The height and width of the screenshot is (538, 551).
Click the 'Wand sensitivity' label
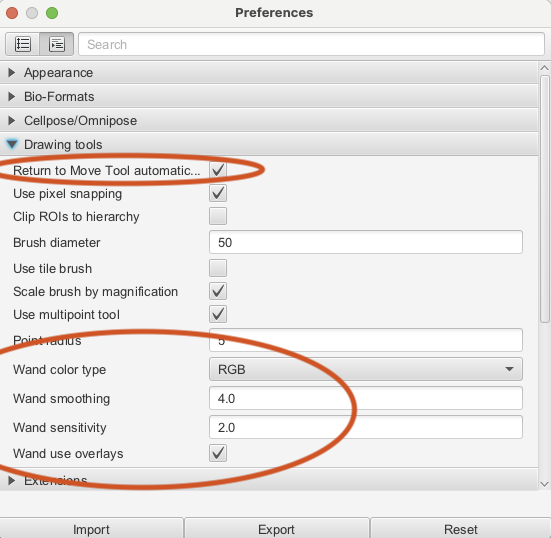click(60, 428)
